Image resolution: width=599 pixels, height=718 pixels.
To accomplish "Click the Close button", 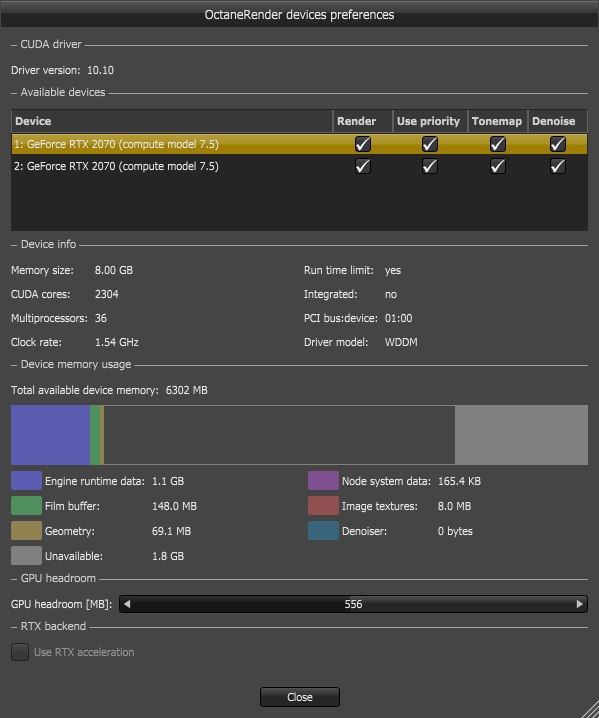I will coord(300,697).
